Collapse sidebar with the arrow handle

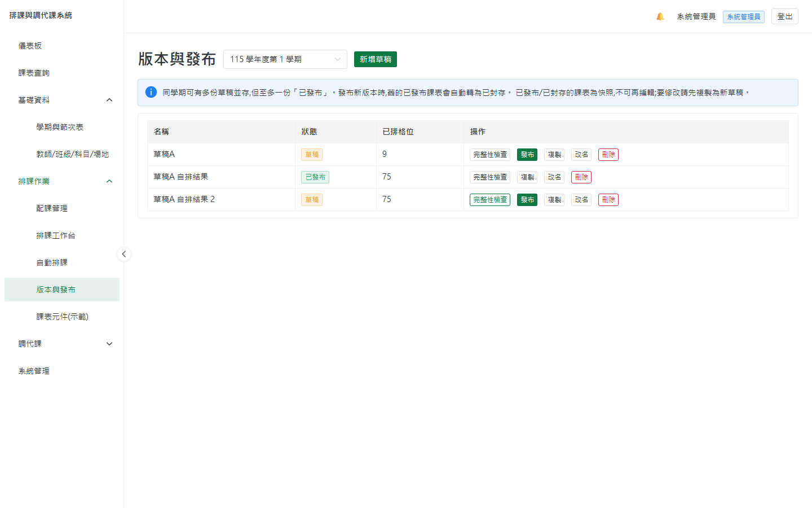[124, 254]
